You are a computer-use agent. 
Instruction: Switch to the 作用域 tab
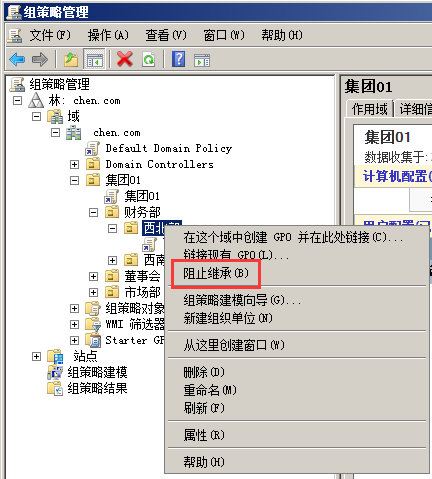(370, 109)
